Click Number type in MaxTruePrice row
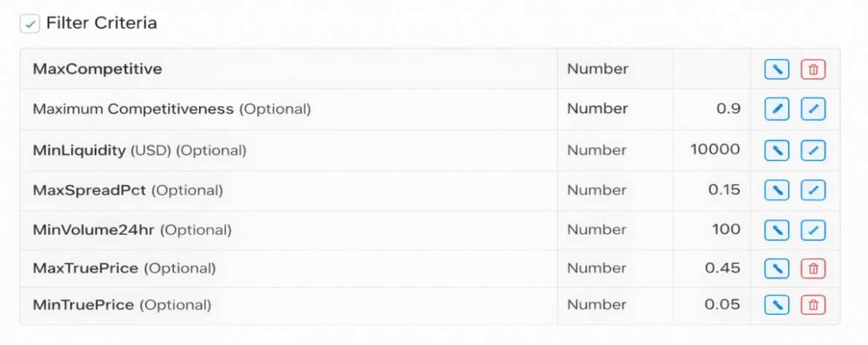 (598, 268)
